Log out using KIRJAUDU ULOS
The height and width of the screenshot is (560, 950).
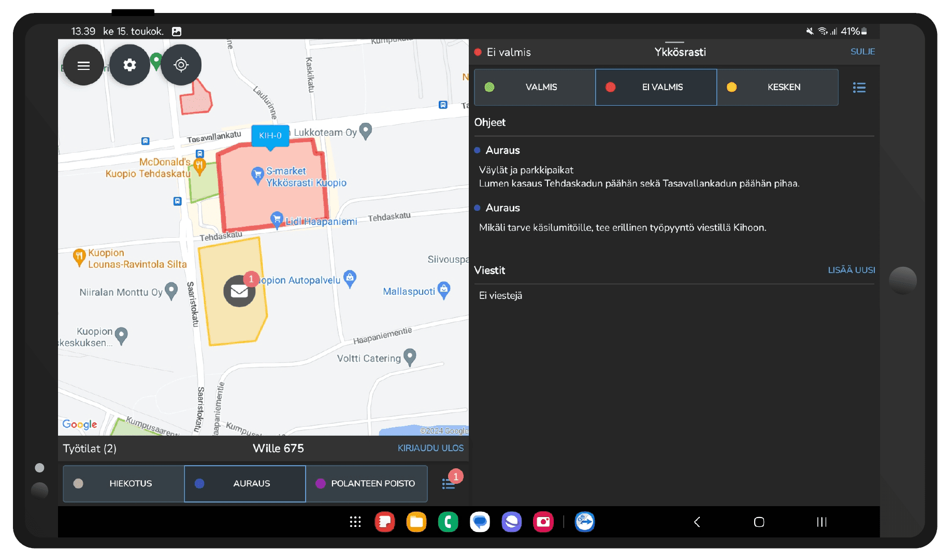(430, 448)
